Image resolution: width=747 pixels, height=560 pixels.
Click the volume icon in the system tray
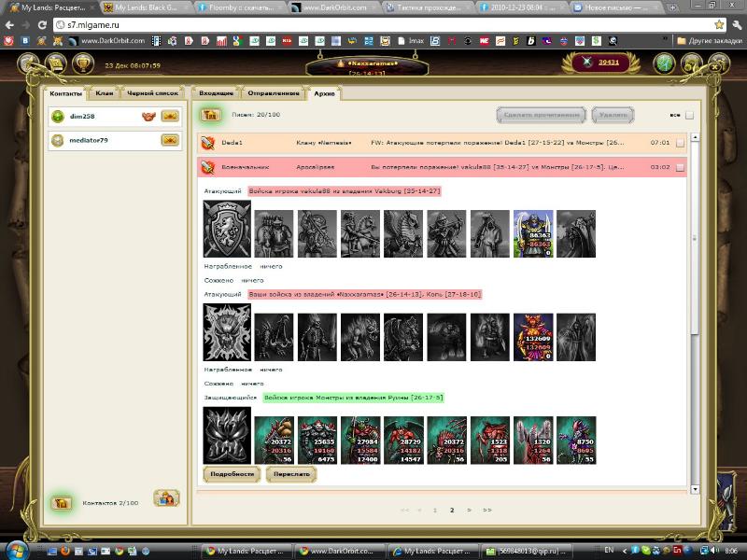tap(714, 550)
